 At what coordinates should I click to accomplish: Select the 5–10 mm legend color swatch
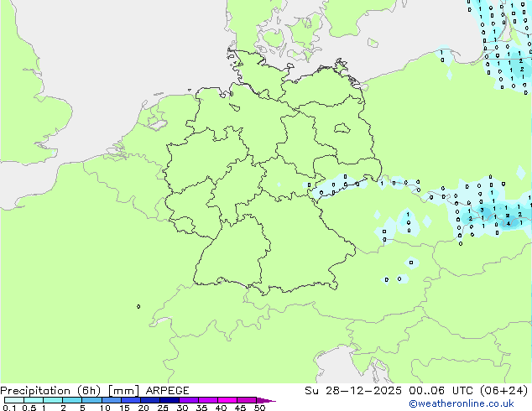coord(91,400)
